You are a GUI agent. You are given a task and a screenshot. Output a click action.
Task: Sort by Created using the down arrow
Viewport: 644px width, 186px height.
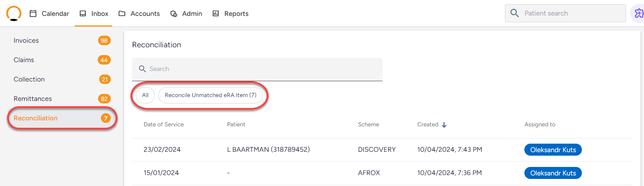point(444,125)
